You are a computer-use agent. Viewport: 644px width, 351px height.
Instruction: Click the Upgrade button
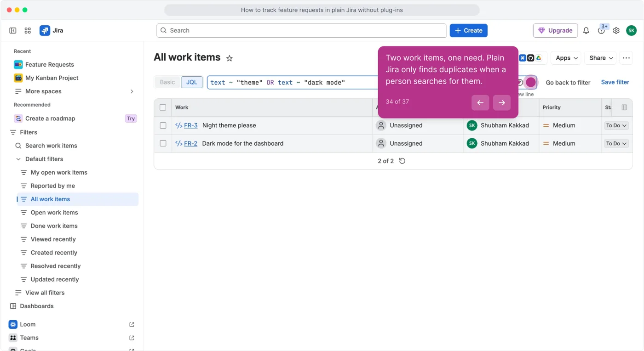555,30
